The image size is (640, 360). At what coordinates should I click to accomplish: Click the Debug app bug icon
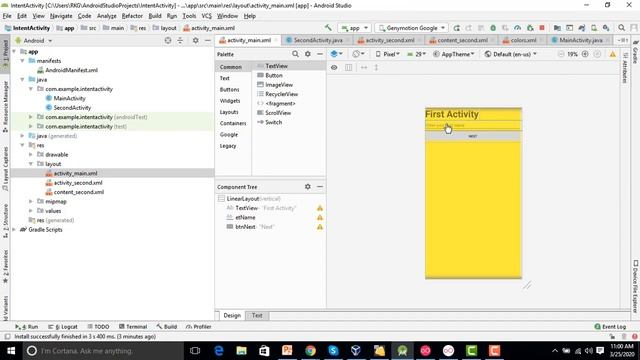click(x=493, y=28)
